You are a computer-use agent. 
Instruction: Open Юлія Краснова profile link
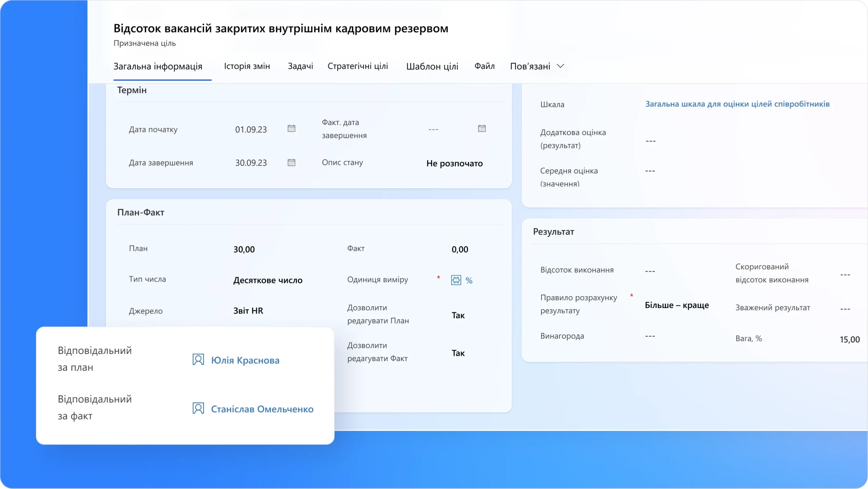tap(245, 360)
